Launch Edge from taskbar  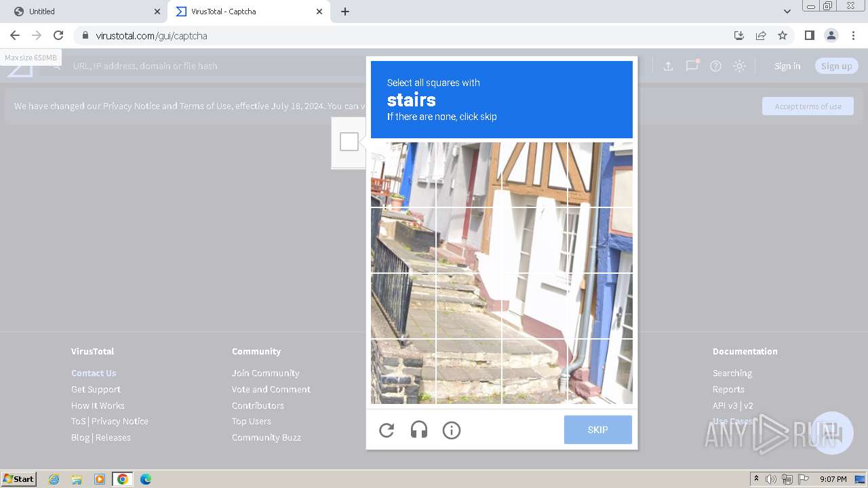146,479
